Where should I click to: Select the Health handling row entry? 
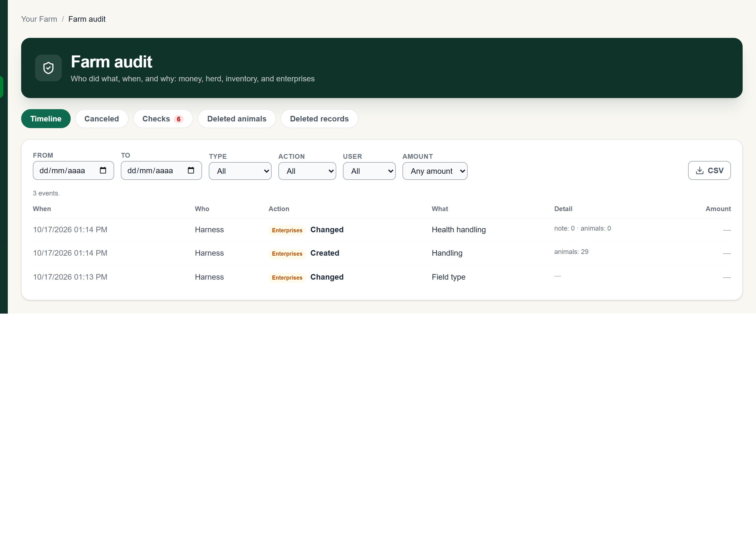click(458, 229)
